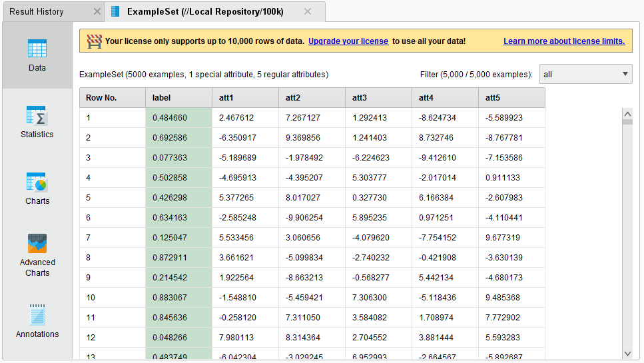644x363 pixels.
Task: Close the Result History tab
Action: (97, 12)
